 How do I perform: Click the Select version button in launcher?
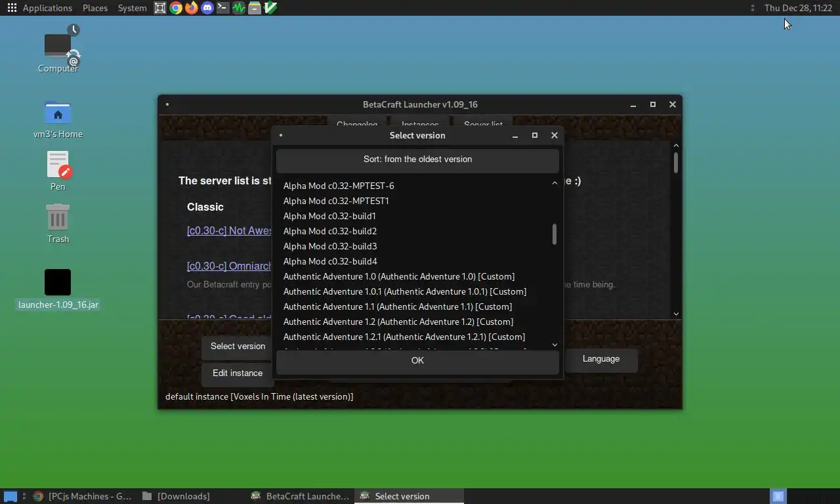pyautogui.click(x=238, y=346)
